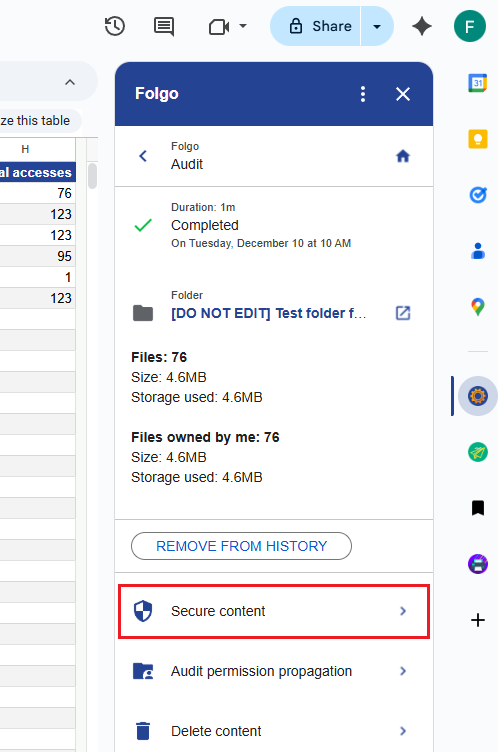Collapse the toolbar with the up chevron
498x752 pixels.
70,82
